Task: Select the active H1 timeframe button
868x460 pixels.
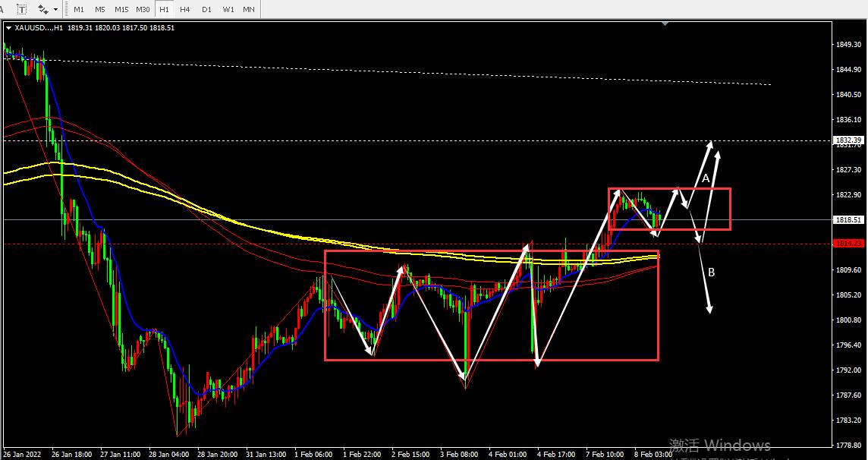Action: (x=164, y=9)
